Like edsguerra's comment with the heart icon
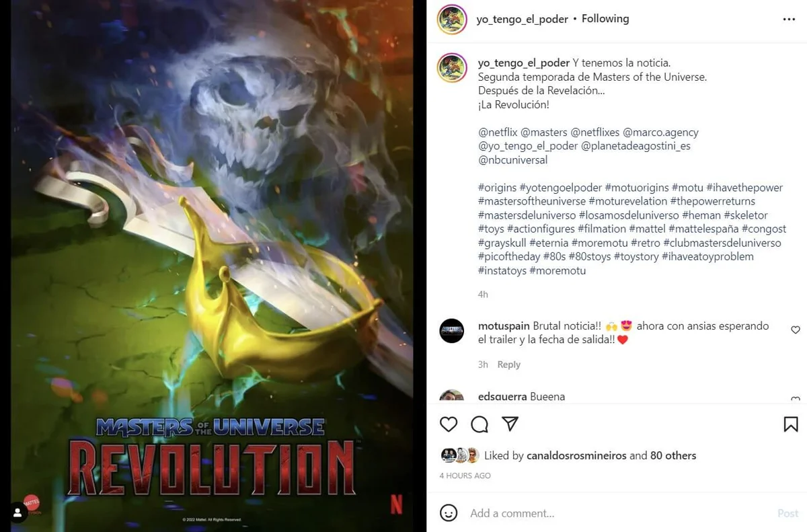 coord(796,399)
